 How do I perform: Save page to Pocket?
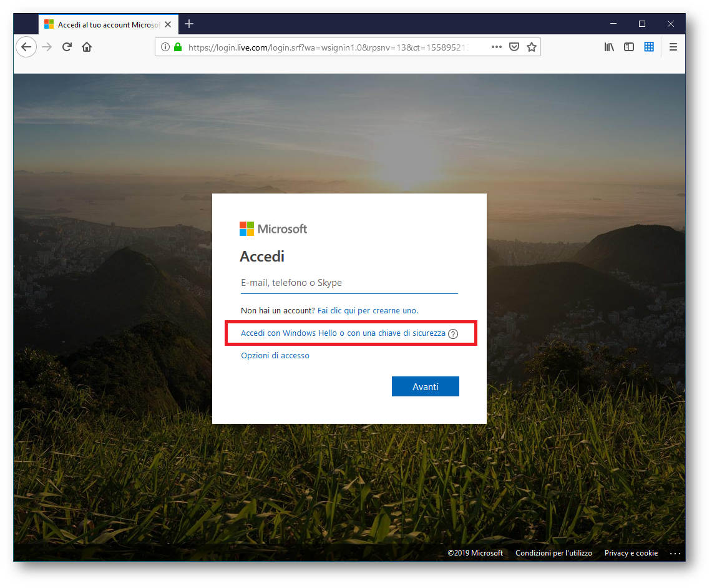pos(514,47)
